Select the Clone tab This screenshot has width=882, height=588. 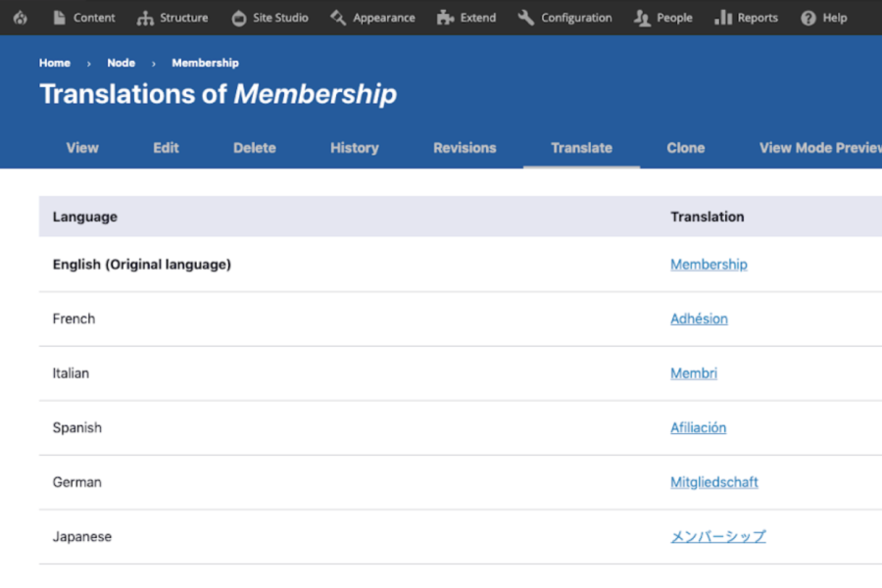click(685, 148)
